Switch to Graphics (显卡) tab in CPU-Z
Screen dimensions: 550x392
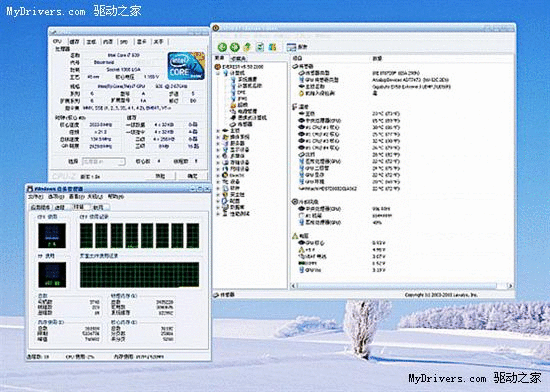[x=141, y=42]
